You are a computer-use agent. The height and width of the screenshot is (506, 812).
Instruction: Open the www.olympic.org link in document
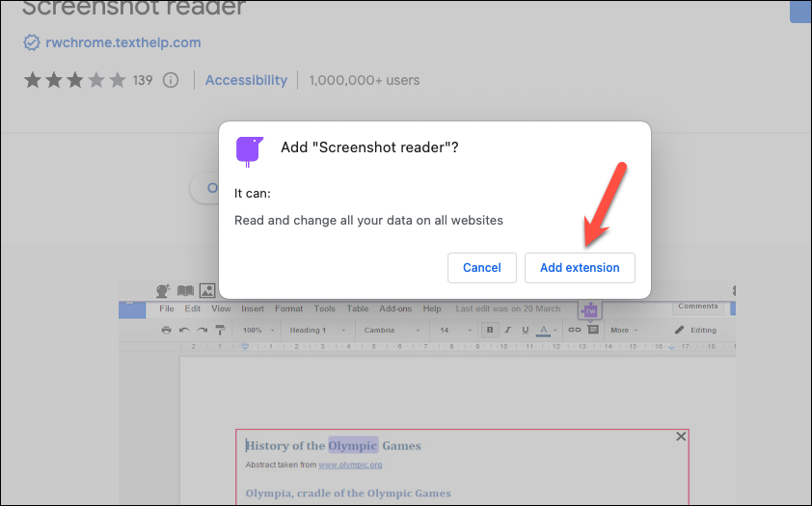coord(350,465)
